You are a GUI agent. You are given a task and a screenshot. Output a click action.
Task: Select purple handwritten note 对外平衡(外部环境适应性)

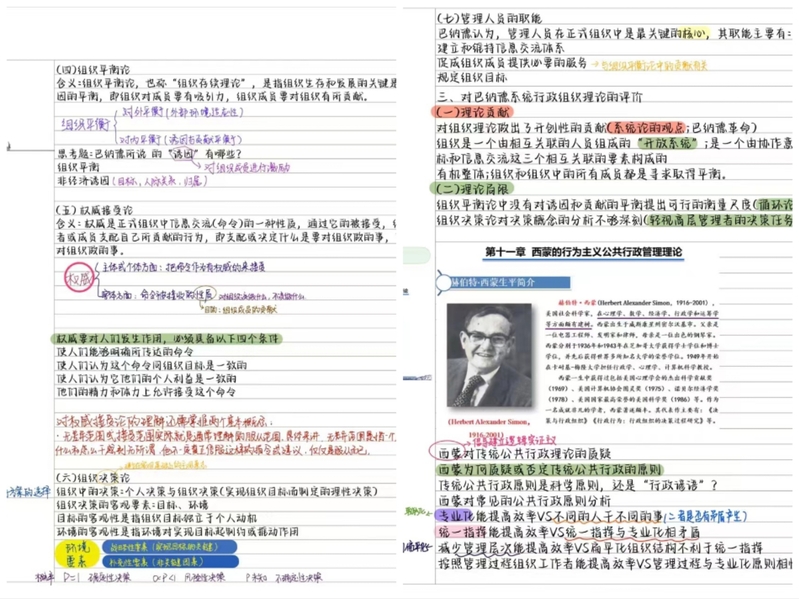[182, 112]
